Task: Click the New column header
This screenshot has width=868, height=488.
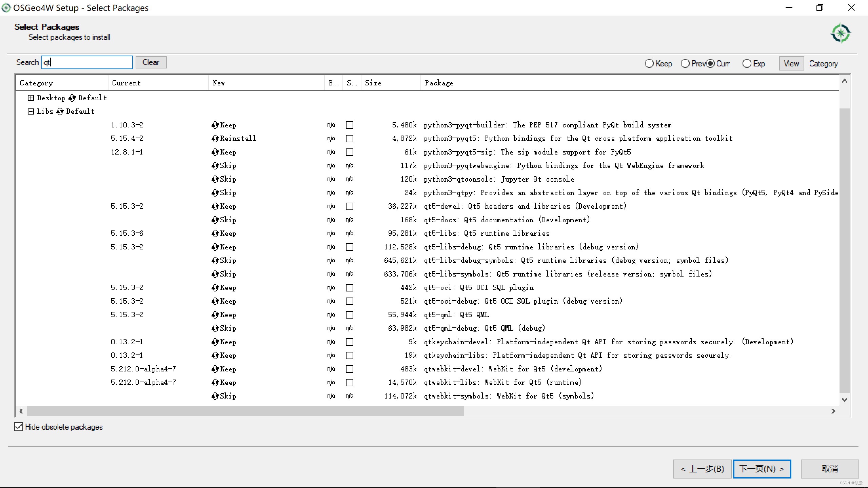Action: tap(267, 83)
